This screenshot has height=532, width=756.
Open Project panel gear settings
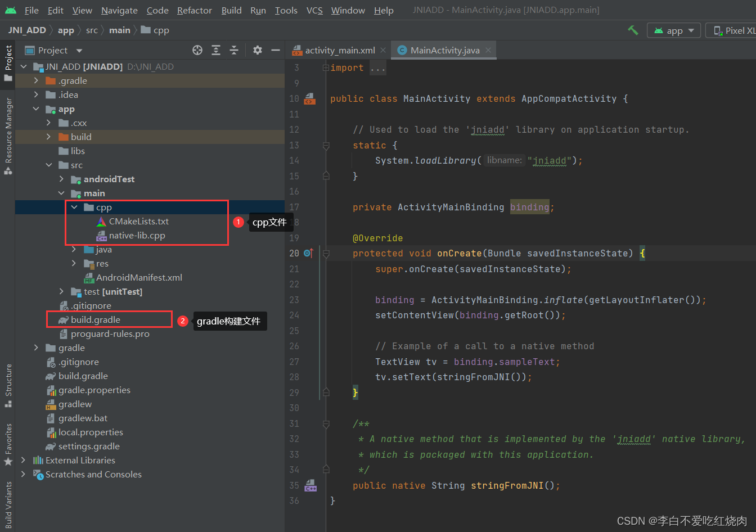[x=258, y=50]
